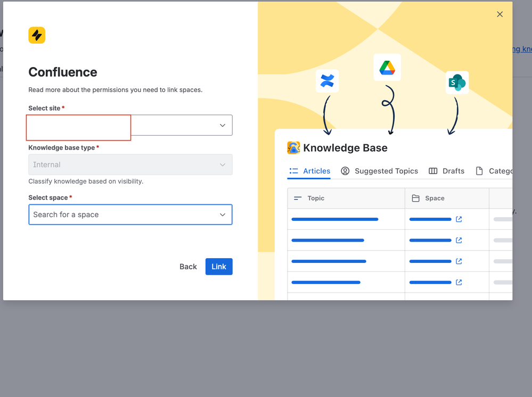The image size is (532, 397).
Task: Click the Topic sort lines icon
Action: (x=298, y=198)
